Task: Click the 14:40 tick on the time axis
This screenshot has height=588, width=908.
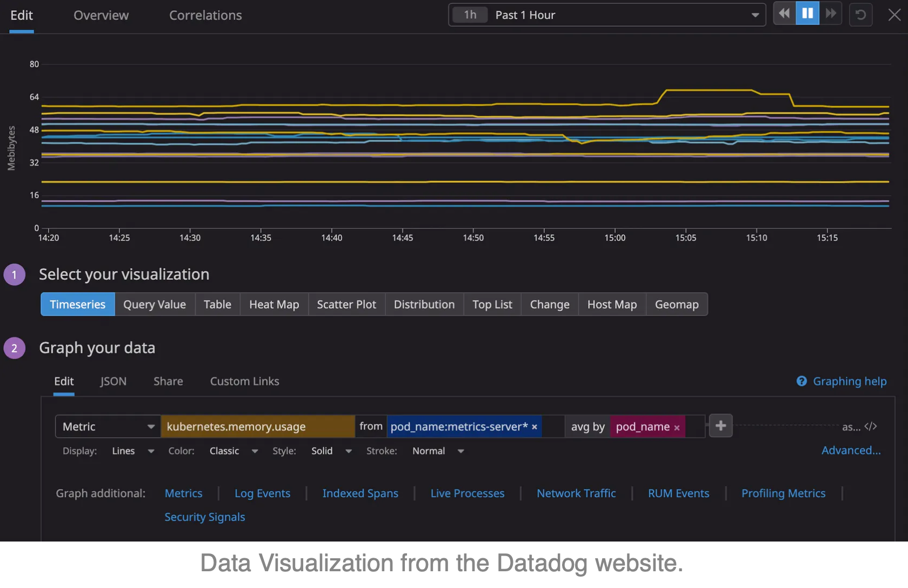Action: [332, 237]
